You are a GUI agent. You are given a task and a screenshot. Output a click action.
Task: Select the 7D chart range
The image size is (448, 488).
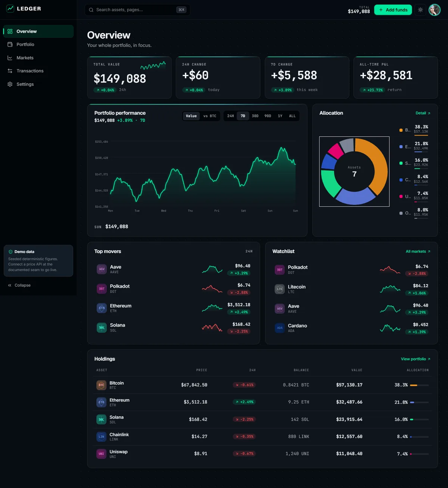243,116
